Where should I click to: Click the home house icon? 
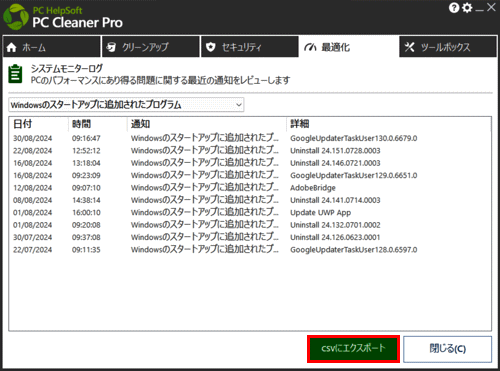pos(11,47)
